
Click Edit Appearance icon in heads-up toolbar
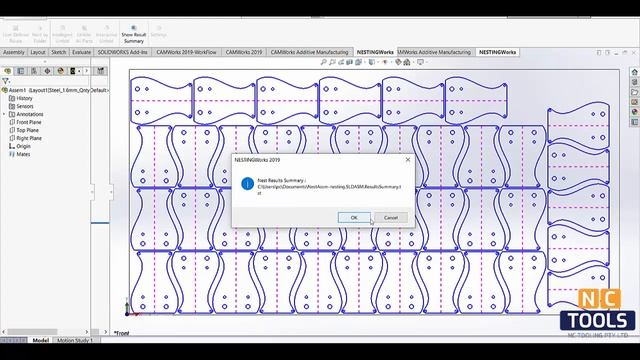tap(398, 62)
